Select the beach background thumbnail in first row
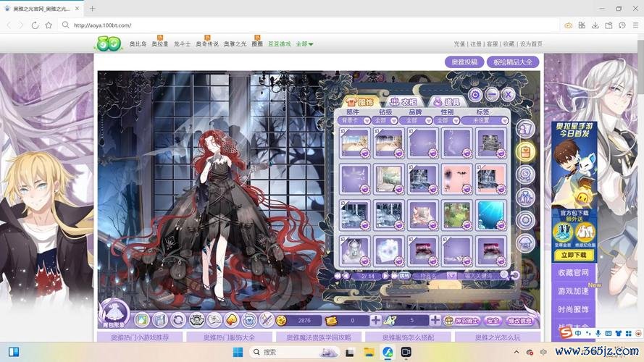The image size is (644, 362). (x=354, y=143)
